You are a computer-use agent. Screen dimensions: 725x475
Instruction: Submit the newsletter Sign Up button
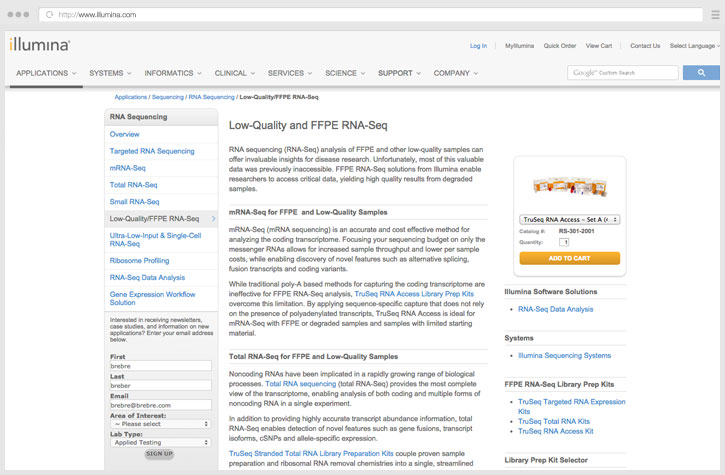coord(159,454)
